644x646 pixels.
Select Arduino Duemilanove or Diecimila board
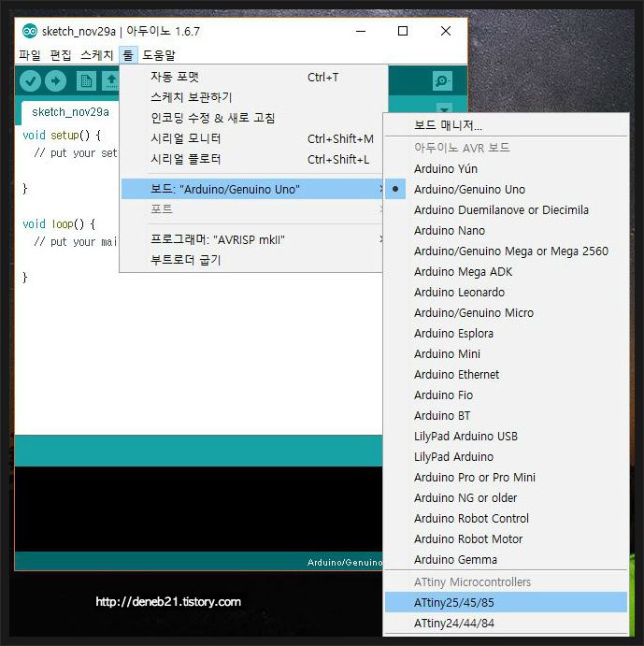[x=506, y=209]
